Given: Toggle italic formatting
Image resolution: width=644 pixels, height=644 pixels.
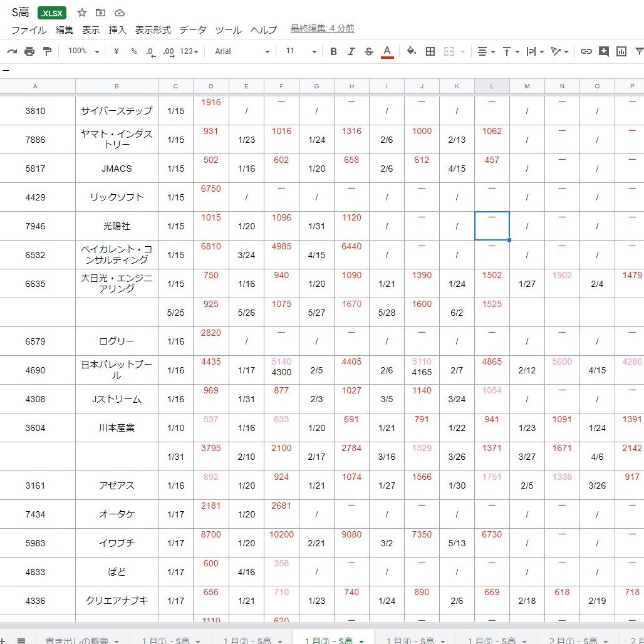Looking at the screenshot, I should (351, 51).
